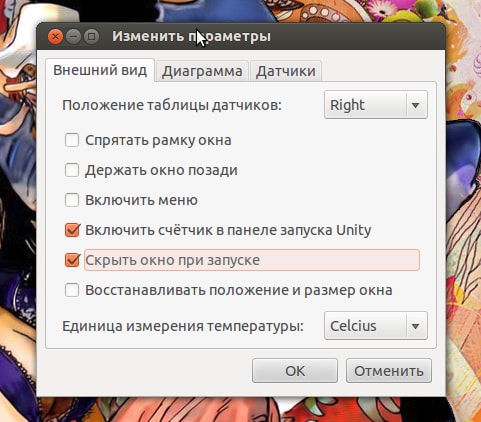The image size is (481, 422).
Task: Expand the Celcius temperature unit dropdown
Action: 376,326
